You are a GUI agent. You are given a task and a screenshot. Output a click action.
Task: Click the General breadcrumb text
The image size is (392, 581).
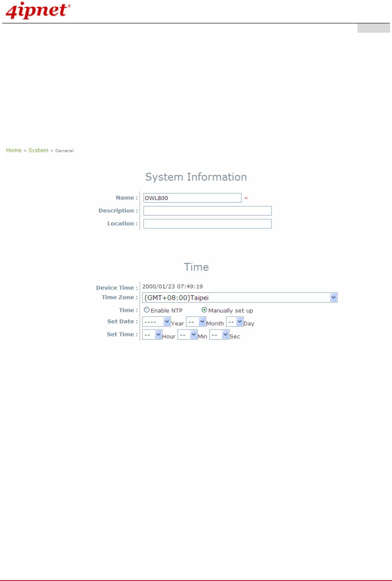tap(64, 151)
